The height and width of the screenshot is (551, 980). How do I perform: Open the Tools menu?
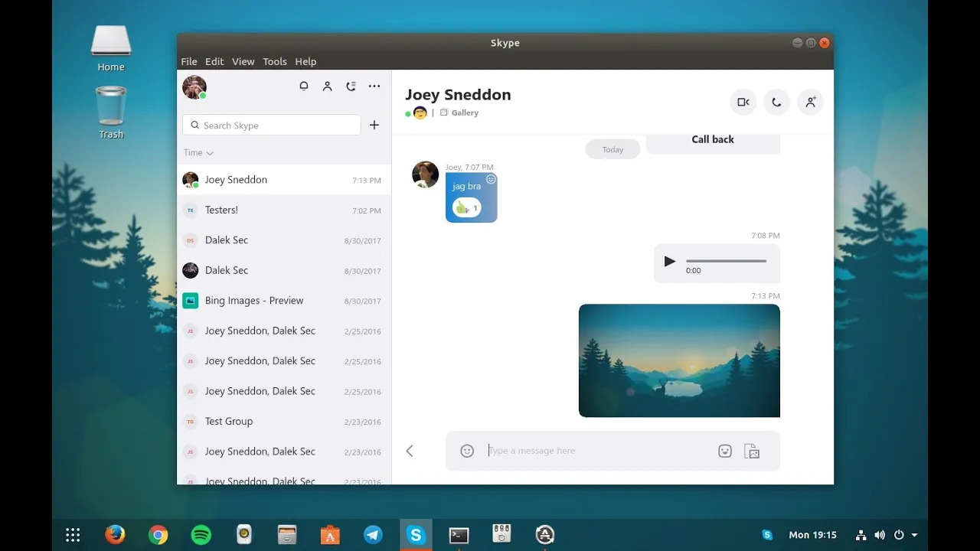click(x=275, y=61)
